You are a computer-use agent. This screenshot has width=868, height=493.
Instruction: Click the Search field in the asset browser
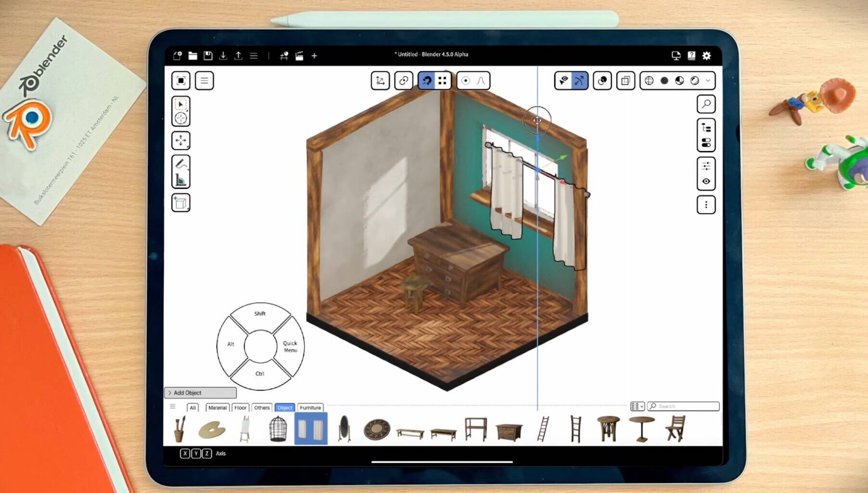[x=683, y=406]
